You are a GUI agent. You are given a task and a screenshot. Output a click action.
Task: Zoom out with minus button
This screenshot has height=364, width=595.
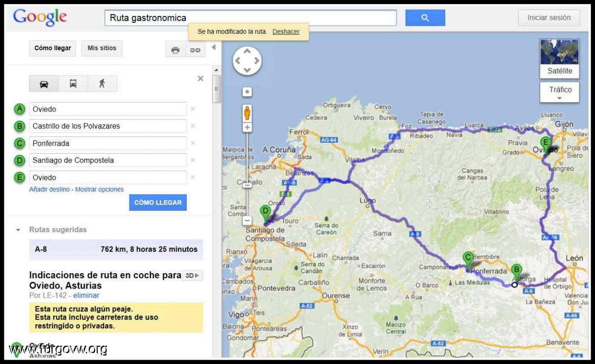point(247,220)
